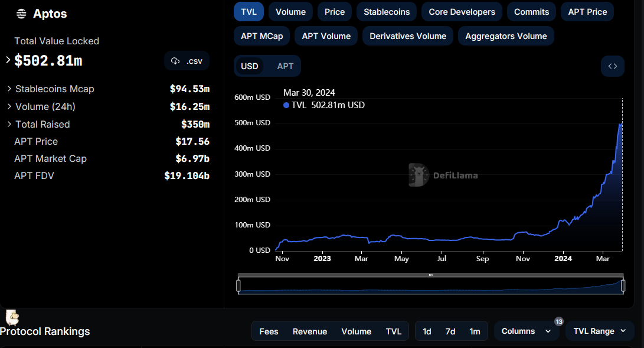644x348 pixels.
Task: Enable the Aggregators Volume chart metric
Action: (x=506, y=36)
